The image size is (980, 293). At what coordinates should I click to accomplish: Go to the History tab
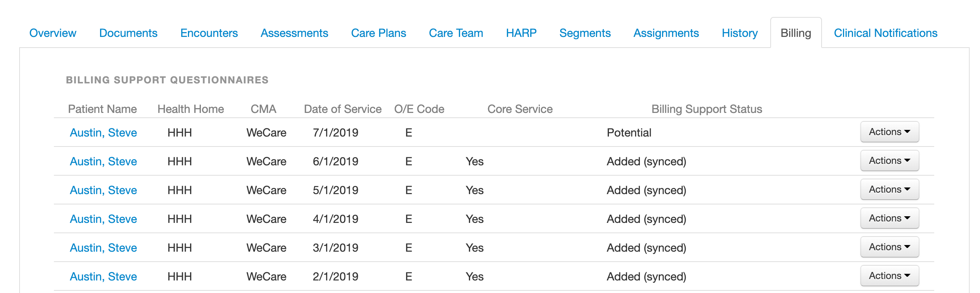point(740,33)
